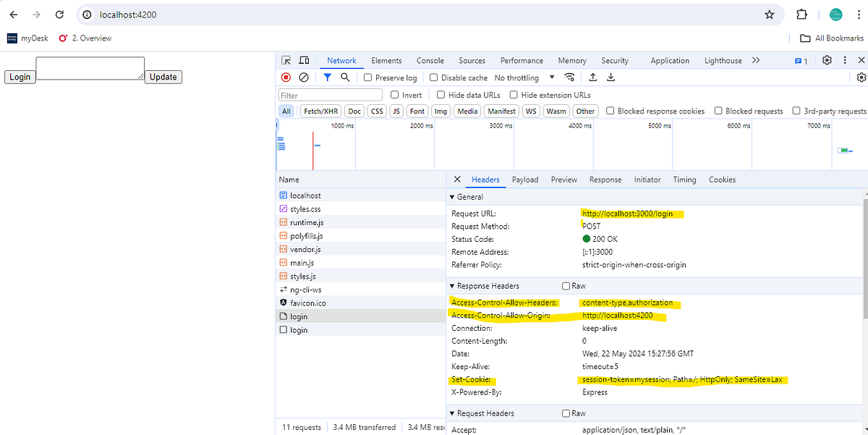Click the Login button
Viewport: 868px width, 435px height.
click(20, 76)
